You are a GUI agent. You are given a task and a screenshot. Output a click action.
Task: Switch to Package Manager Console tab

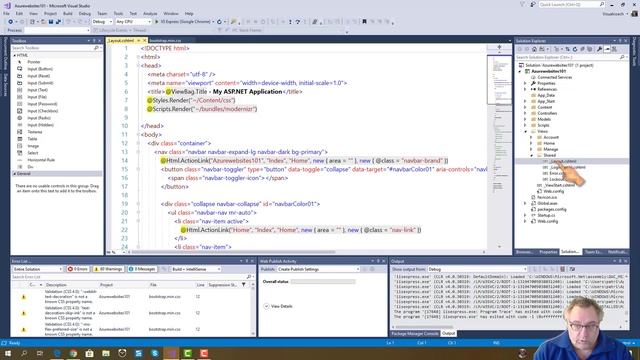pyautogui.click(x=415, y=334)
